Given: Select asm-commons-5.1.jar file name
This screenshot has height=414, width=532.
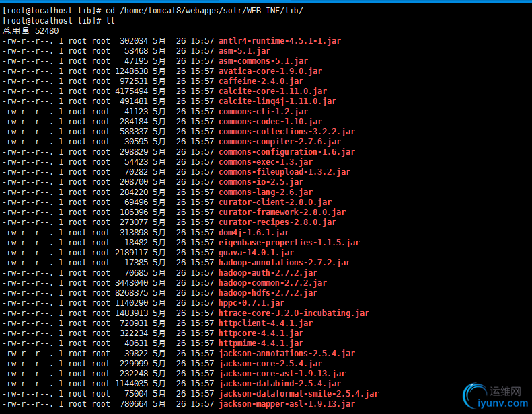Looking at the screenshot, I should pyautogui.click(x=263, y=61).
